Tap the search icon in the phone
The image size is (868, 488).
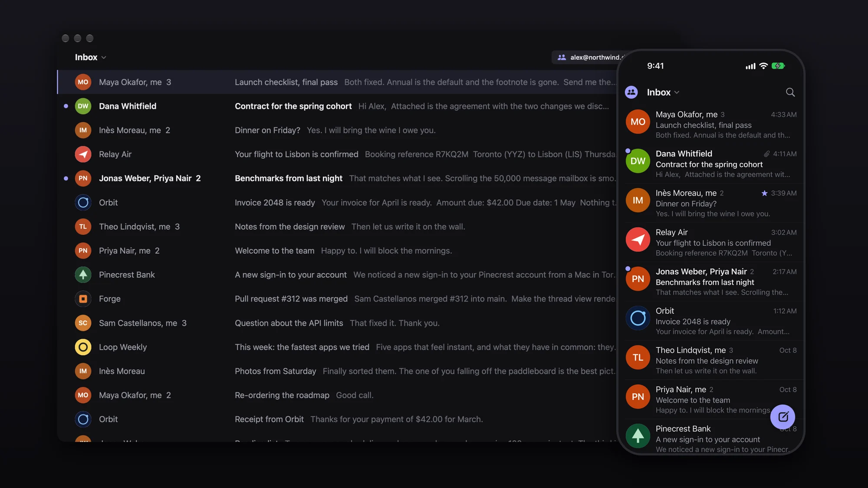click(x=790, y=92)
